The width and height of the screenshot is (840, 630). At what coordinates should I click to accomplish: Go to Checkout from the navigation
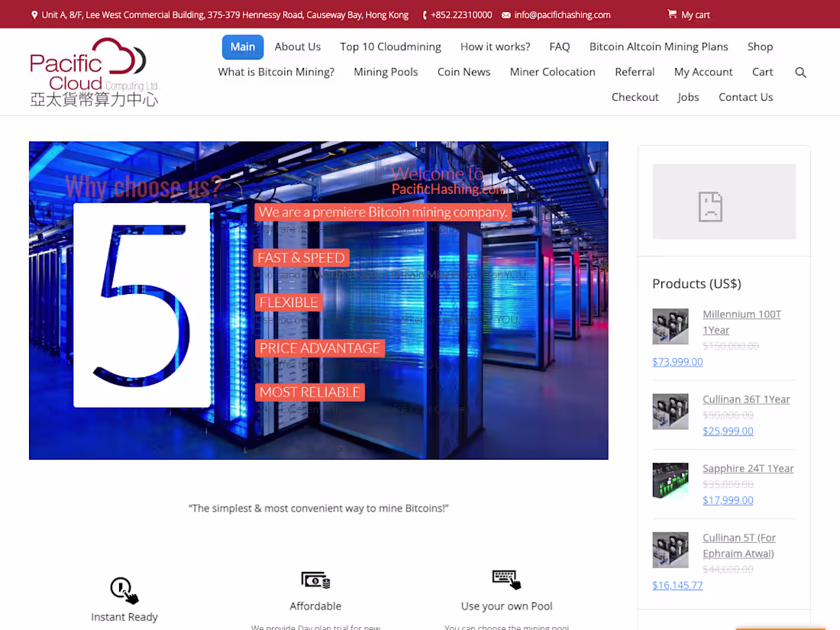coord(635,97)
